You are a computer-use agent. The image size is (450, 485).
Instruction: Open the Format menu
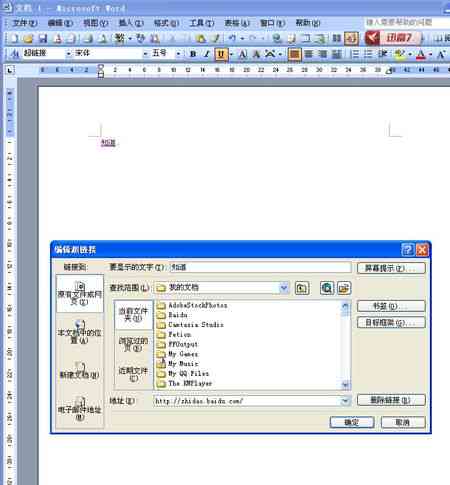(x=166, y=23)
